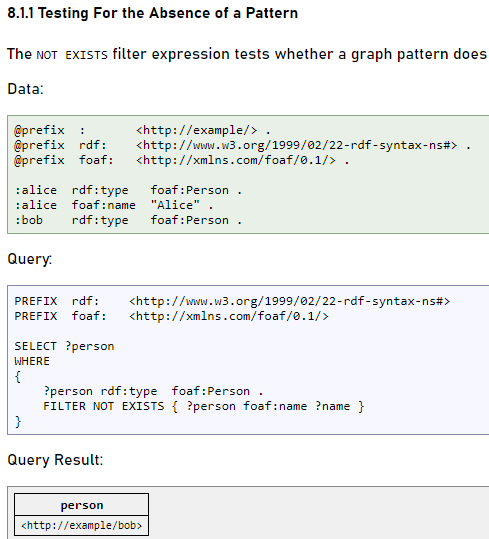Image resolution: width=489 pixels, height=539 pixels.
Task: Click the 'PREFIX foaf:' line in the query
Action: (171, 316)
